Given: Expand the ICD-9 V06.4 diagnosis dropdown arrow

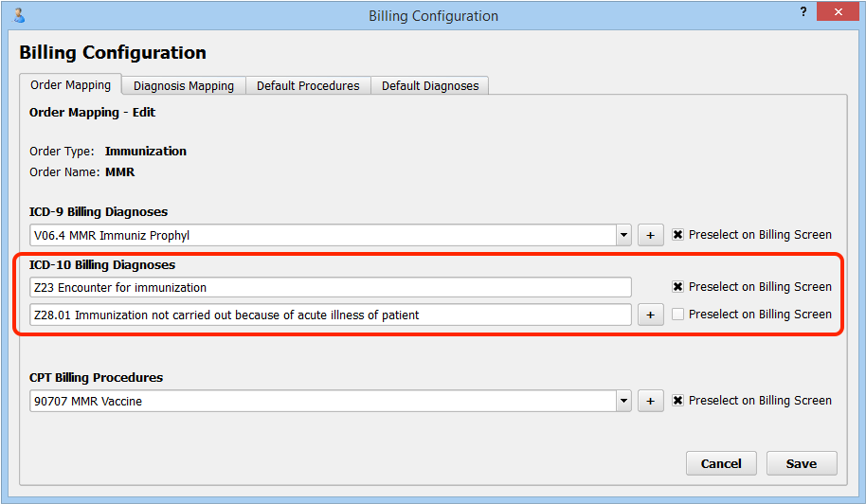Looking at the screenshot, I should pos(623,235).
